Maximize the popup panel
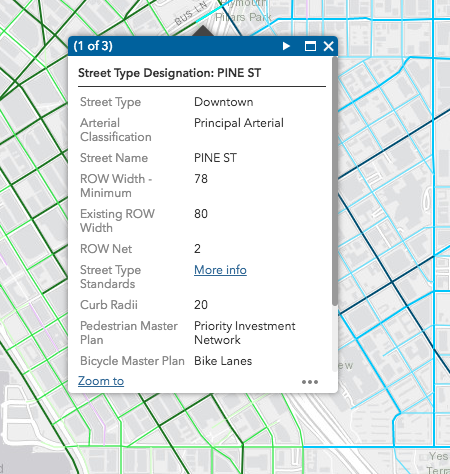Image resolution: width=450 pixels, height=474 pixels. pyautogui.click(x=310, y=46)
